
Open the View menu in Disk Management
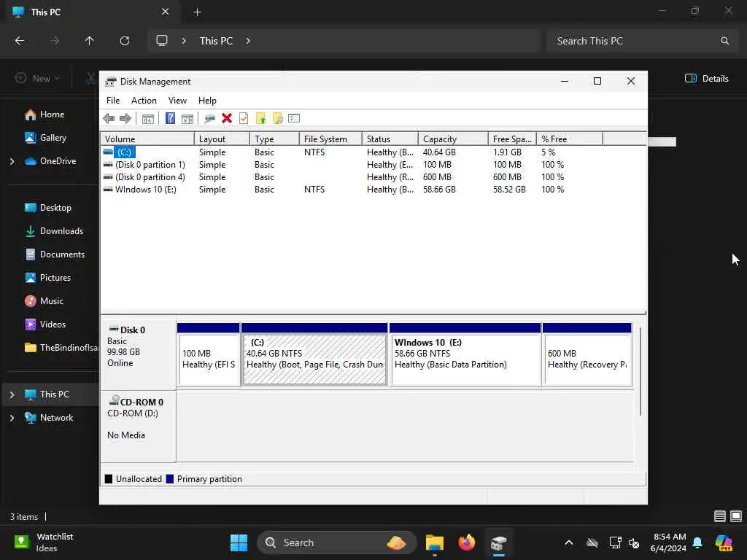pyautogui.click(x=177, y=101)
